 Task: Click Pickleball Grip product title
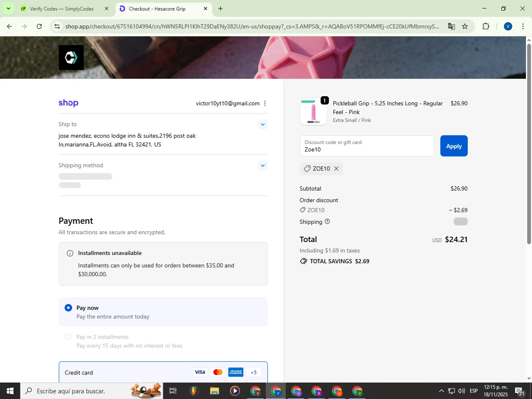point(388,107)
